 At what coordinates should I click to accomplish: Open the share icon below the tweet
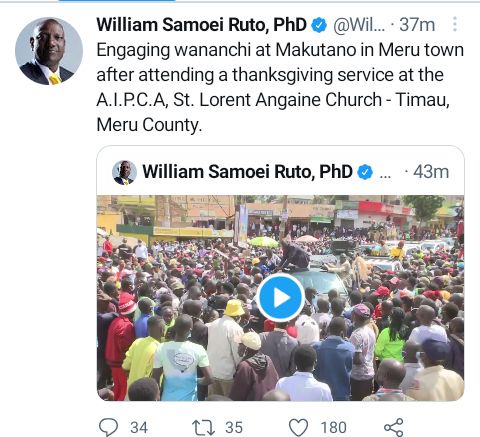click(x=394, y=427)
